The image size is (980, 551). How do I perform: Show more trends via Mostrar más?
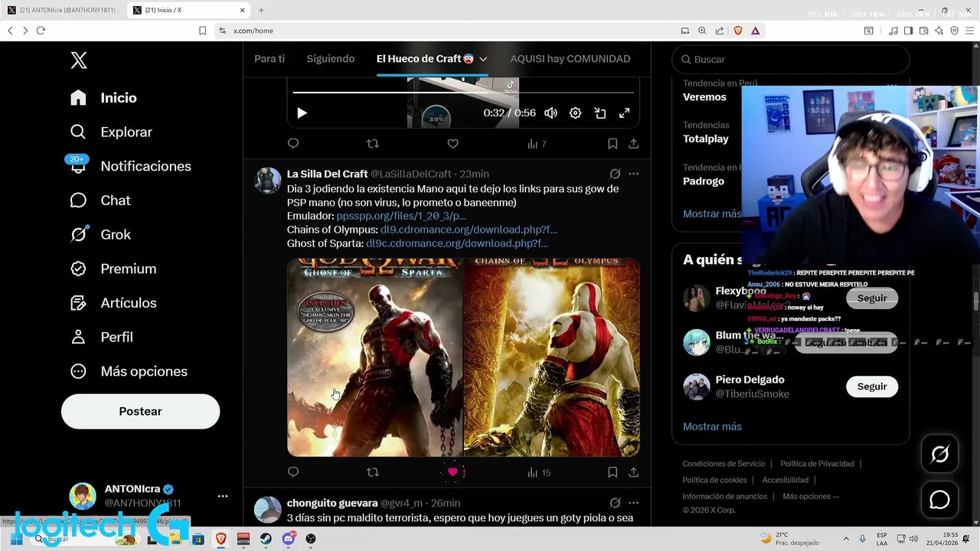click(712, 214)
